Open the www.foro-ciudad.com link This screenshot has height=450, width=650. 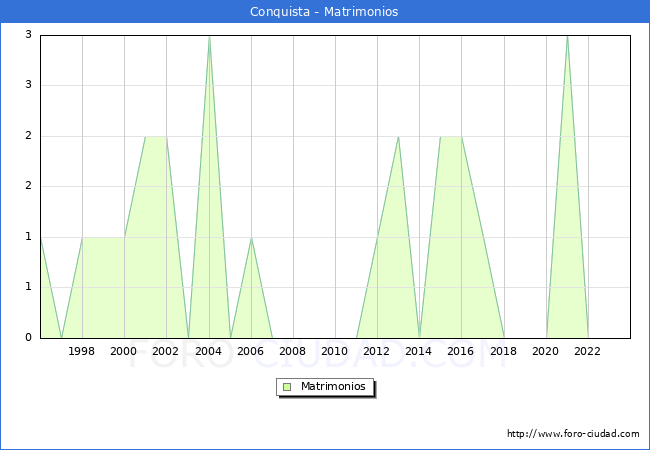573,434
